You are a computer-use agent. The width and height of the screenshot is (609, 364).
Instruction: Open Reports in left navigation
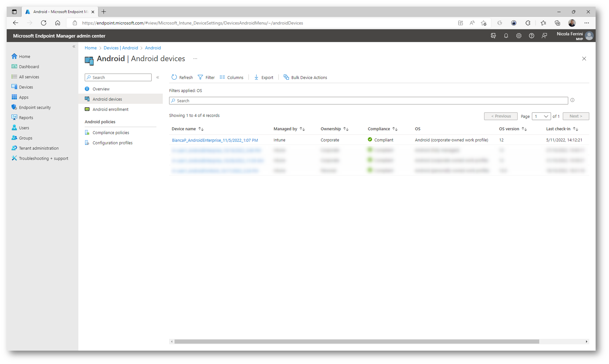22,117
